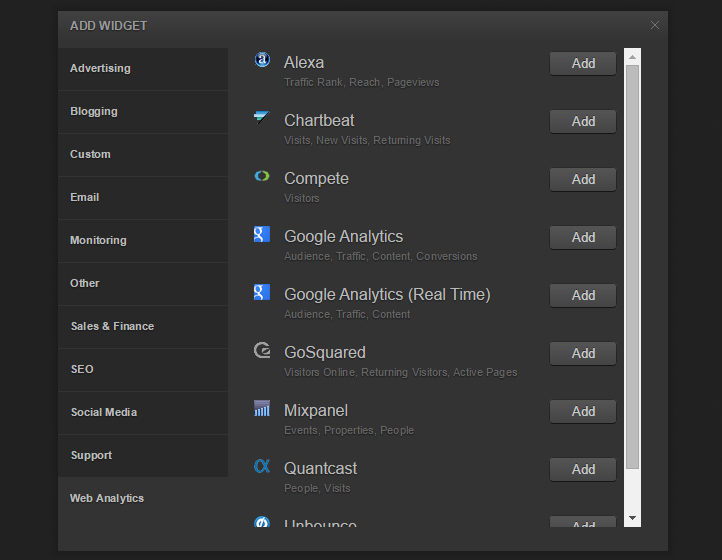
Task: Click the widget list scrollbar thumb
Action: click(632, 267)
